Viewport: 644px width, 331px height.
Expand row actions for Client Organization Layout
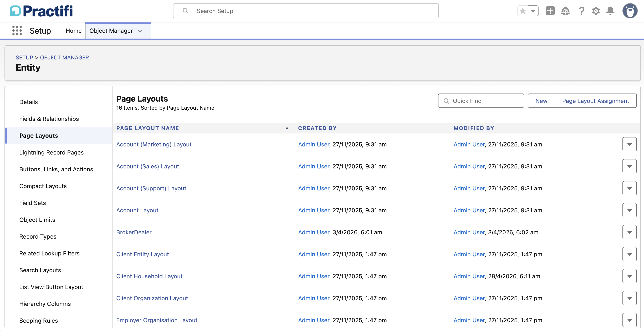[629, 298]
